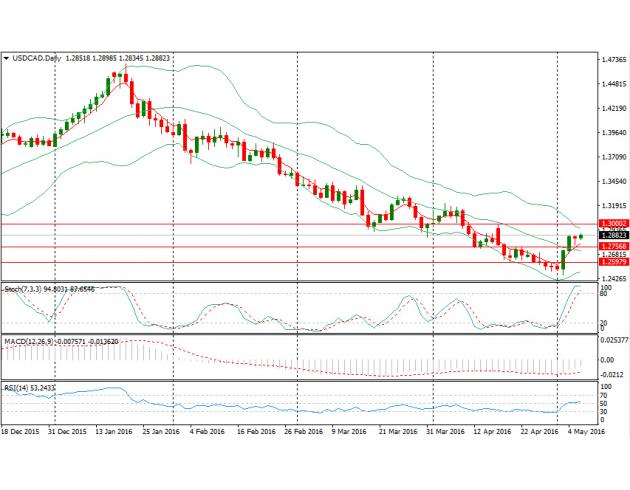Click the 1.28823 current price label
The width and height of the screenshot is (630, 490).
pyautogui.click(x=609, y=234)
